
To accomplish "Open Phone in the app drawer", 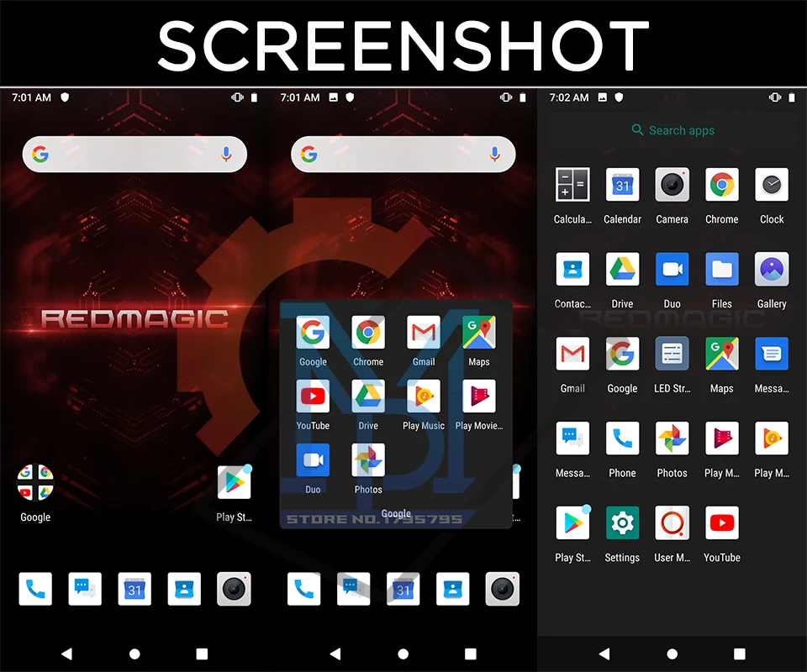I will coord(622,438).
